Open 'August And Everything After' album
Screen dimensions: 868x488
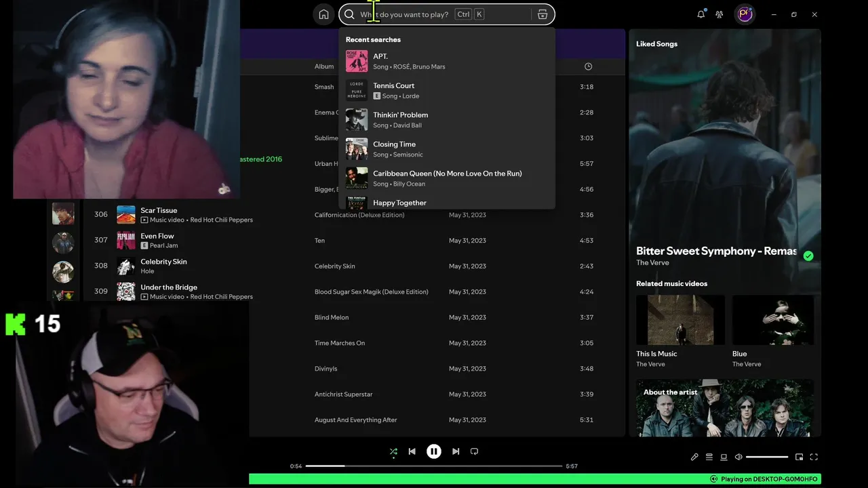[356, 420]
